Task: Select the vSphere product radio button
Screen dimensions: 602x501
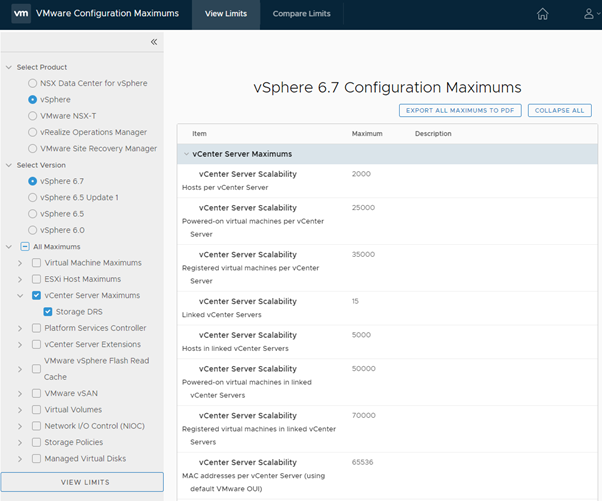Action: (33, 100)
